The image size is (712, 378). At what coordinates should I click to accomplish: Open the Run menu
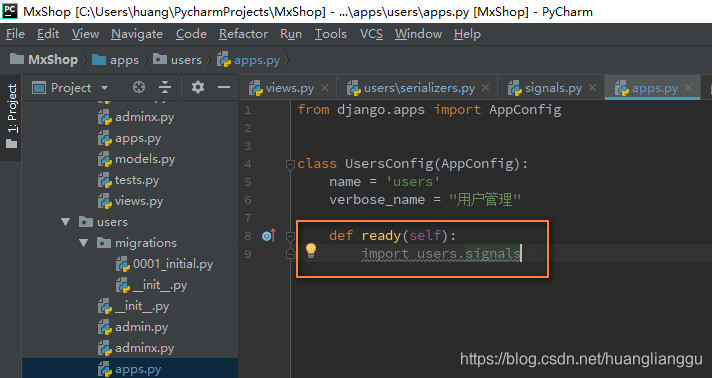click(x=291, y=34)
